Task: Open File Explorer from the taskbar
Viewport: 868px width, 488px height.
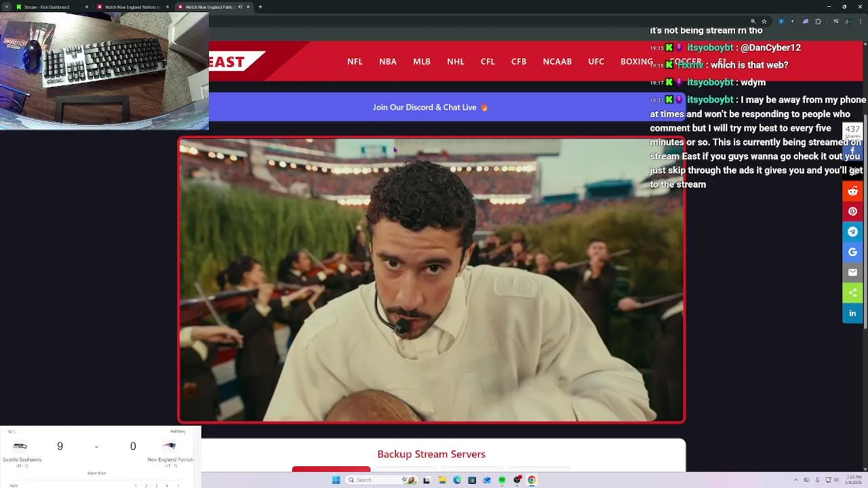Action: pyautogui.click(x=441, y=480)
